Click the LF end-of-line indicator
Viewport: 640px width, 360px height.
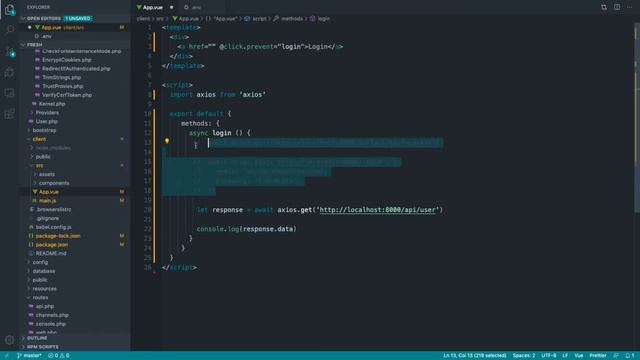[565, 356]
